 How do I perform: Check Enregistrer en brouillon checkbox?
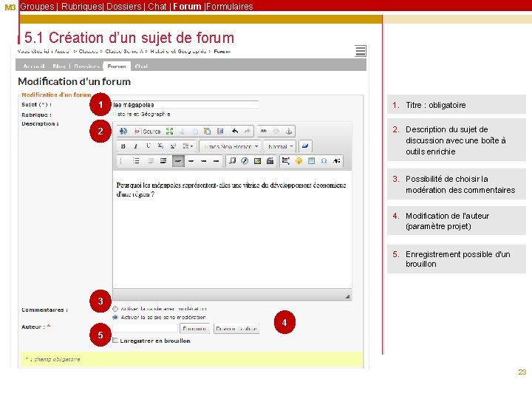[x=115, y=341]
